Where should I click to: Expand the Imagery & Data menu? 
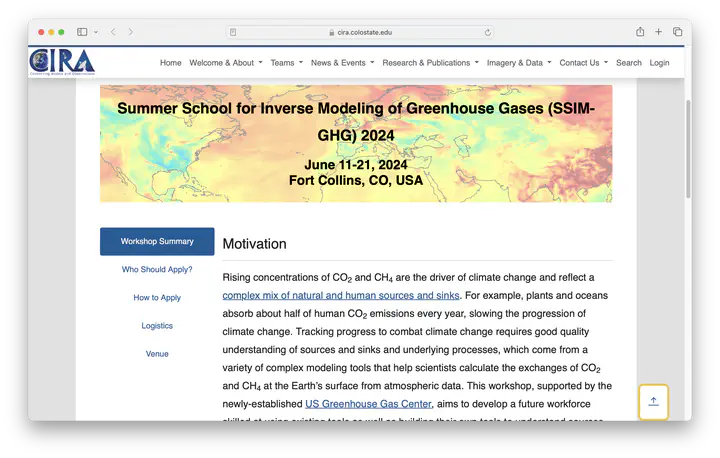(518, 63)
